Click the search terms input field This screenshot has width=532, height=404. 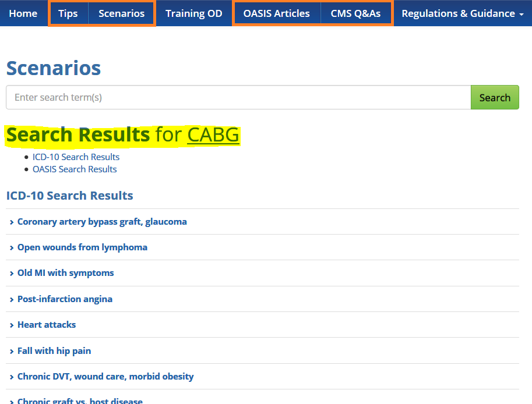(x=238, y=97)
